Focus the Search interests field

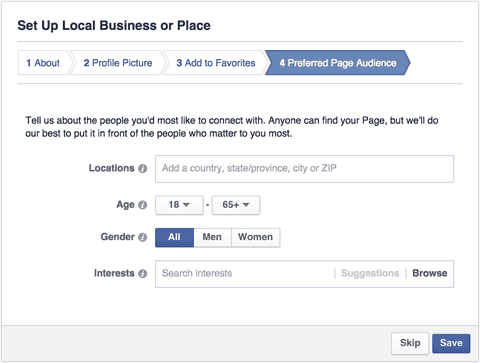click(x=245, y=274)
